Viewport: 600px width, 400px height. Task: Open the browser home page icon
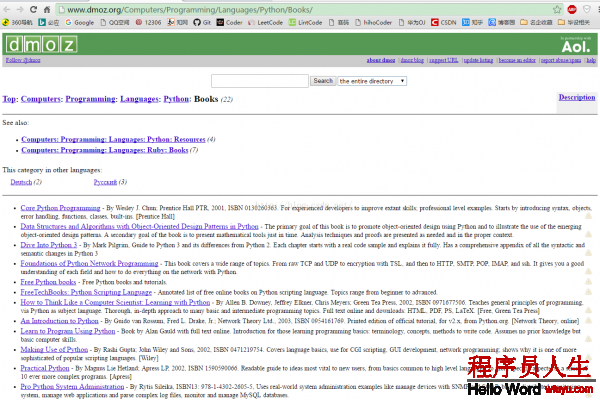47,10
